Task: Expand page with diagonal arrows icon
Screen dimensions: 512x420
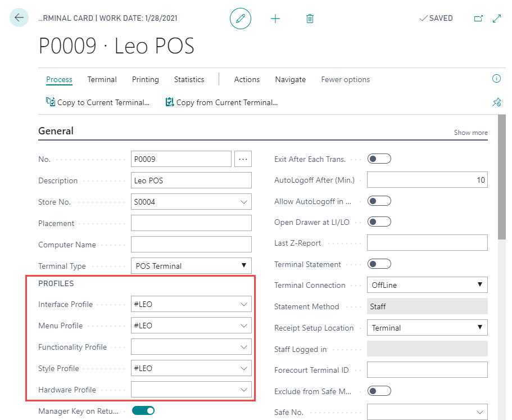Action: click(497, 19)
